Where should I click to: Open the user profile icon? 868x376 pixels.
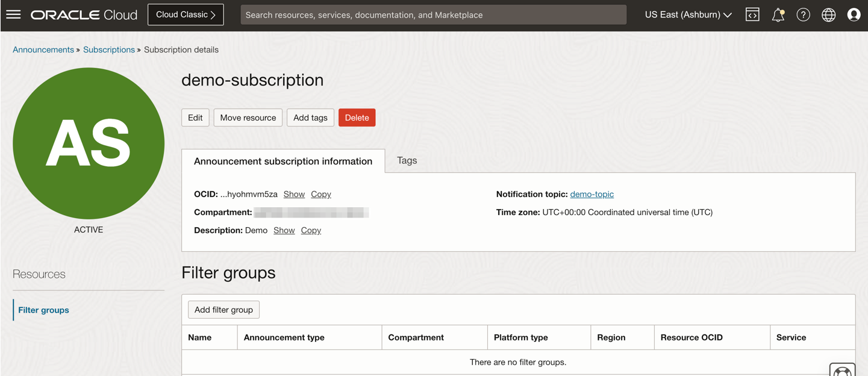click(854, 14)
